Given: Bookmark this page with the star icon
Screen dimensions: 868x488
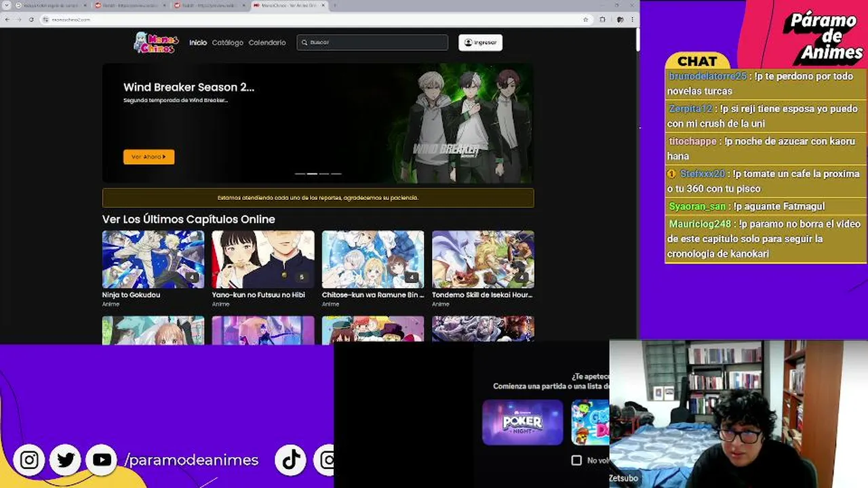Looking at the screenshot, I should [586, 20].
